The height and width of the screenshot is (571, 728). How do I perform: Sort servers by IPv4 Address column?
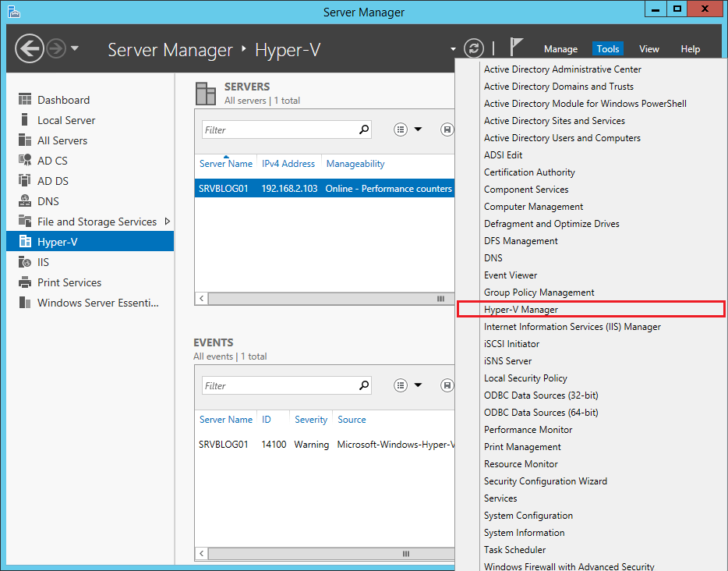point(288,164)
